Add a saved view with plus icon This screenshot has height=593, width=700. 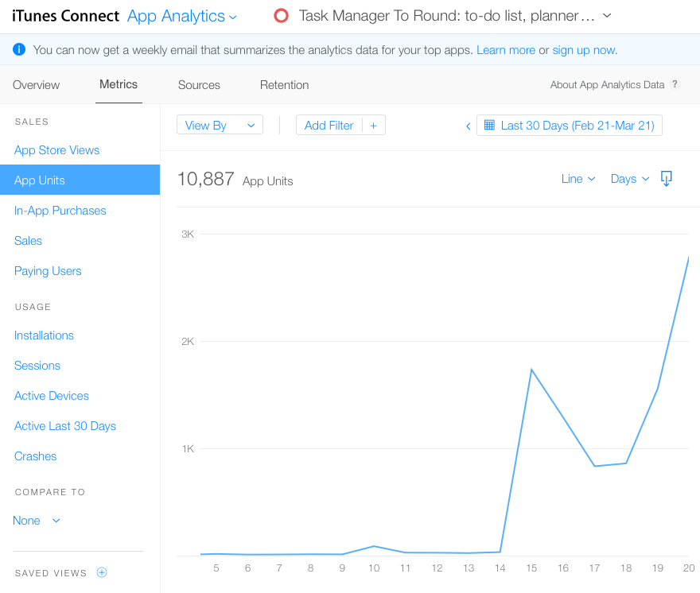[x=102, y=572]
